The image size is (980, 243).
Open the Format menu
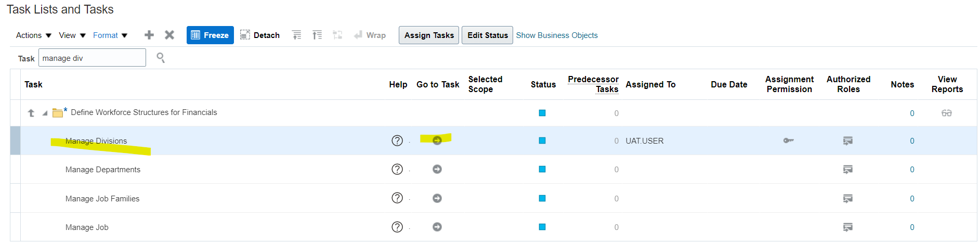click(x=110, y=35)
